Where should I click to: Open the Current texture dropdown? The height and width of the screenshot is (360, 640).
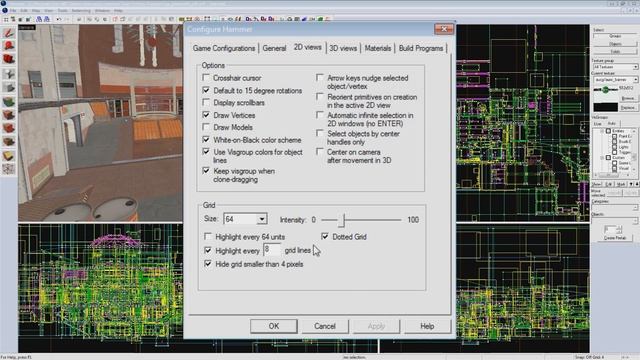coord(636,80)
